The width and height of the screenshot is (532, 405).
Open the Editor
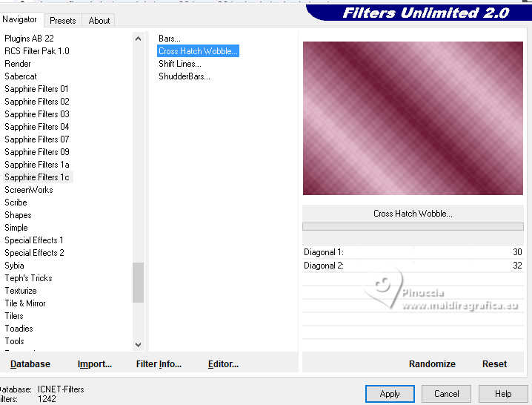223,364
